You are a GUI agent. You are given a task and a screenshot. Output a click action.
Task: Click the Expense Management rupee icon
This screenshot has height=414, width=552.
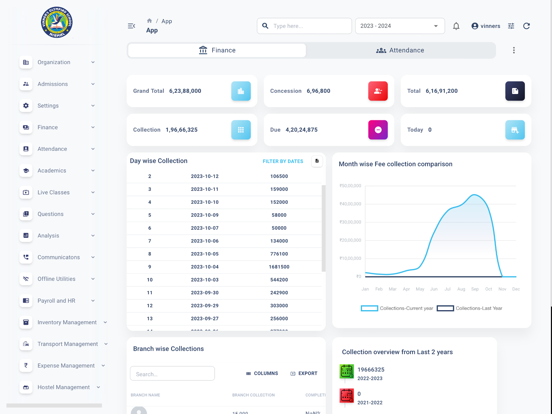click(26, 366)
